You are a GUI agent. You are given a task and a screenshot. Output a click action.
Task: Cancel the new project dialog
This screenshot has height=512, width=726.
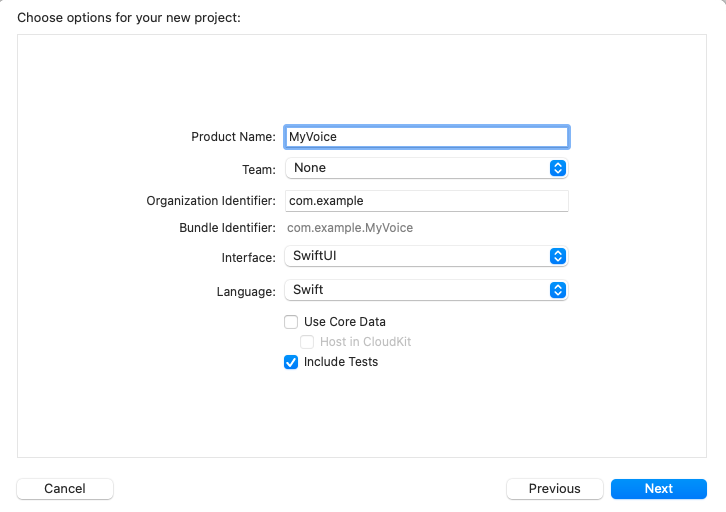point(65,489)
